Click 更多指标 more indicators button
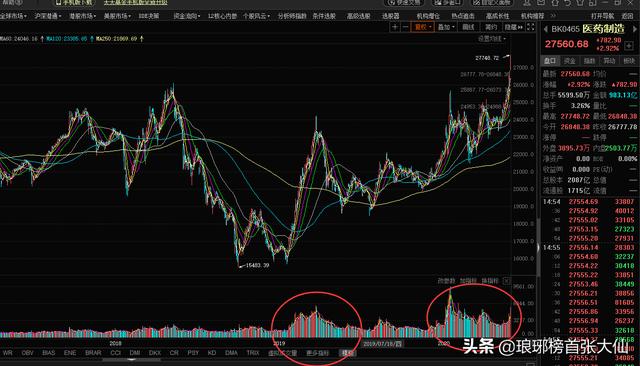 (318, 353)
